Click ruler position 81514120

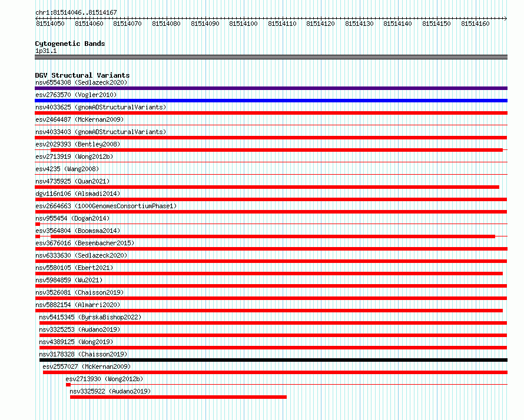320,24
